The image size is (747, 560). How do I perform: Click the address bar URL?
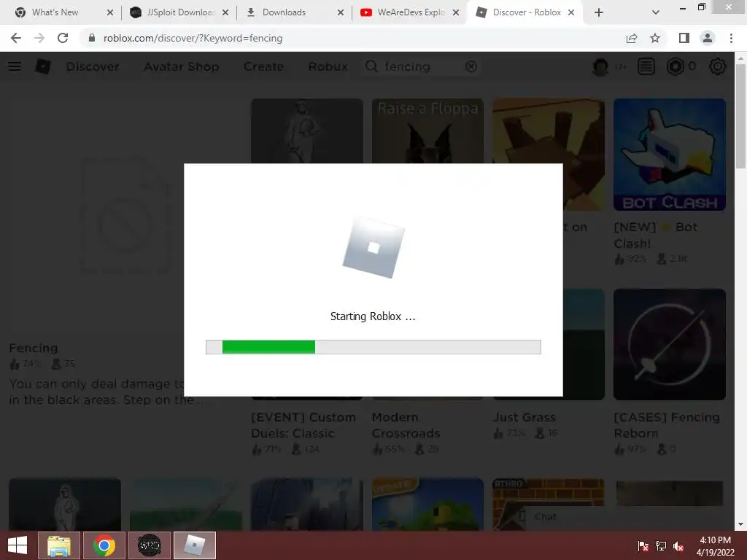click(x=193, y=38)
